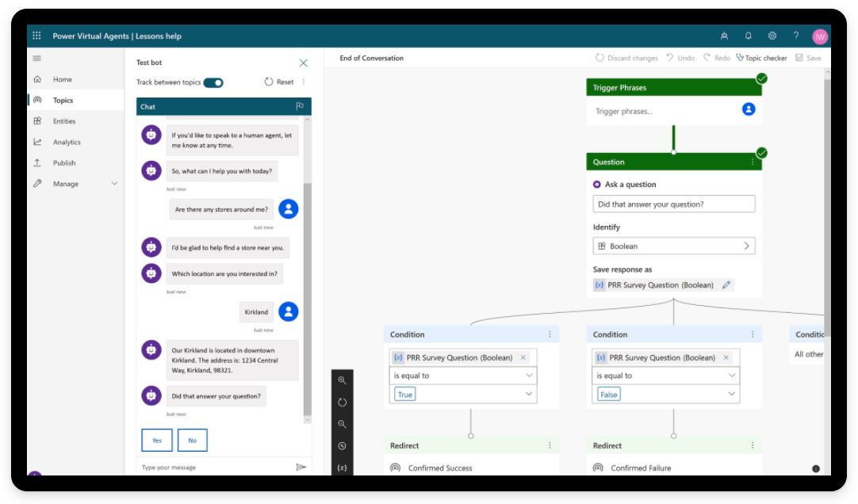Open the True value dropdown

coord(463,394)
